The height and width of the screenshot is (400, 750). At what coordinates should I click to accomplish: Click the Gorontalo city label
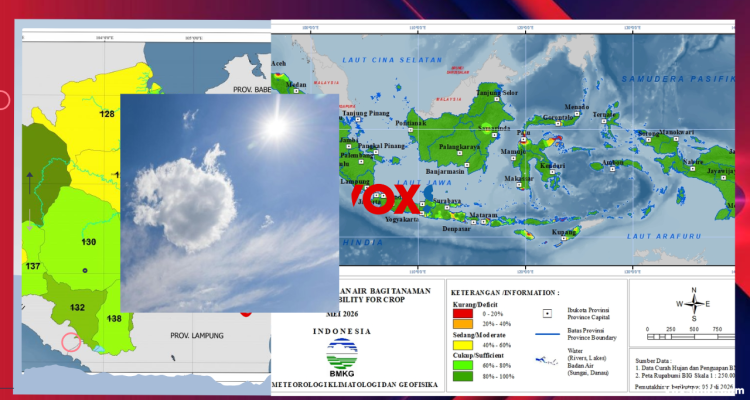(558, 117)
